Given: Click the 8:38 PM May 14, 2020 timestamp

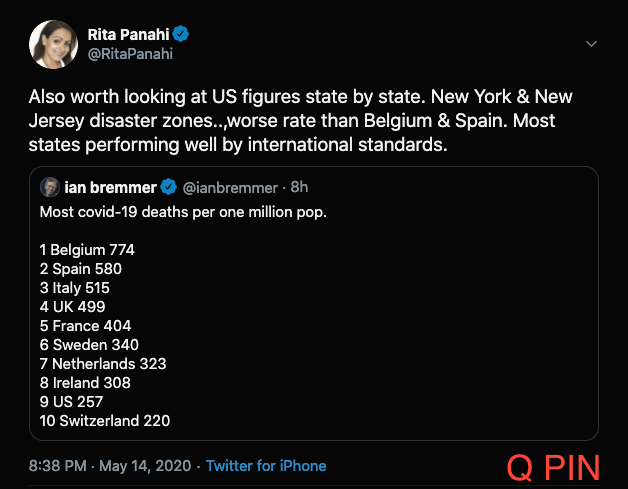Looking at the screenshot, I should click(x=111, y=466).
